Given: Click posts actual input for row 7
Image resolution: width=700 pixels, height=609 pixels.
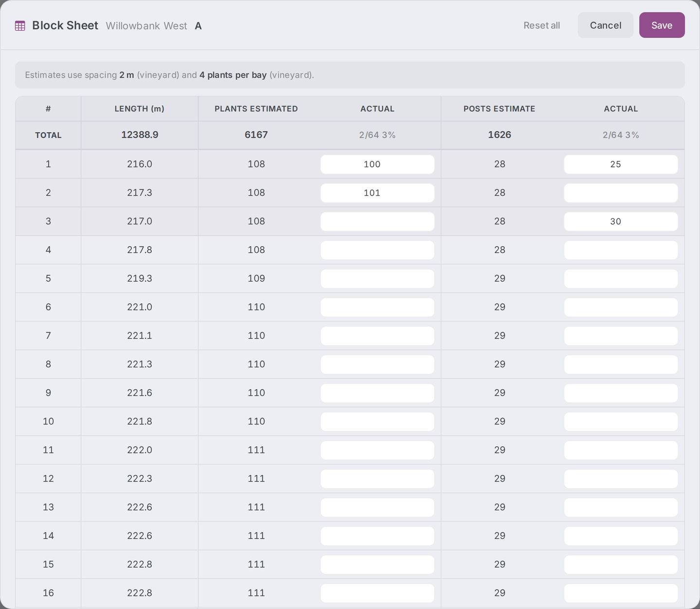Looking at the screenshot, I should [x=621, y=336].
